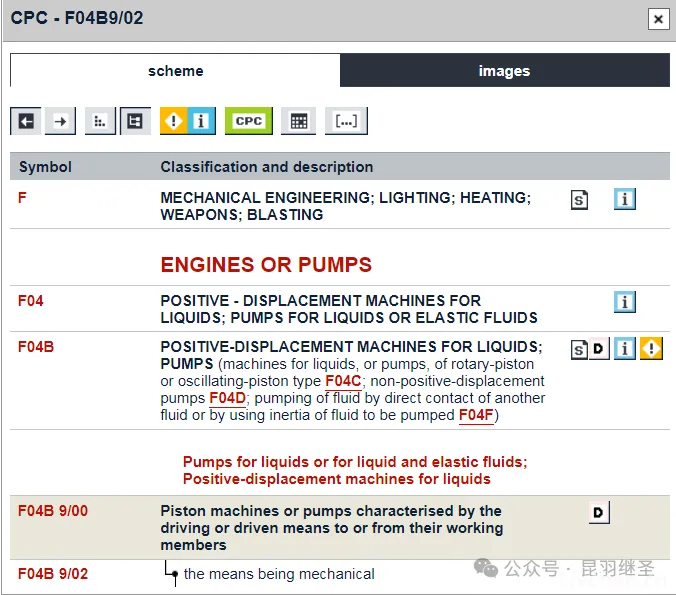Toggle the tree structure view icon

tap(135, 121)
